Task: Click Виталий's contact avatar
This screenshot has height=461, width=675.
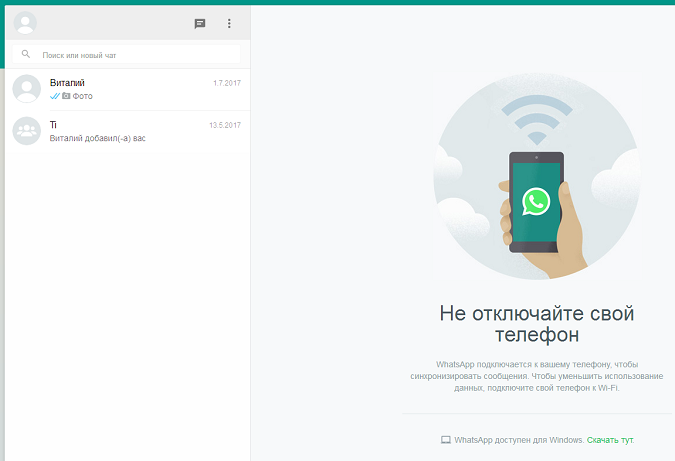Action: coord(27,89)
